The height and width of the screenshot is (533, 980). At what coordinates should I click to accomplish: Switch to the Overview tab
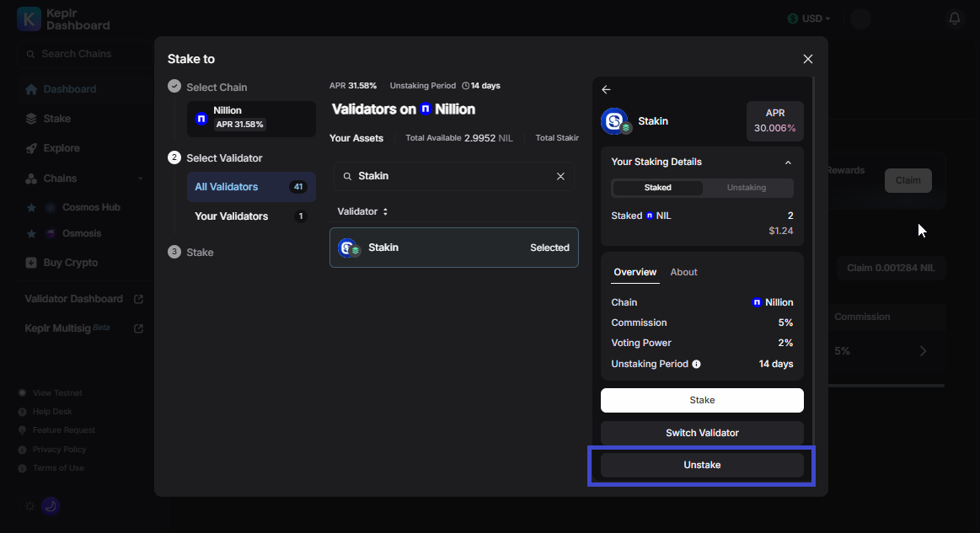(635, 273)
